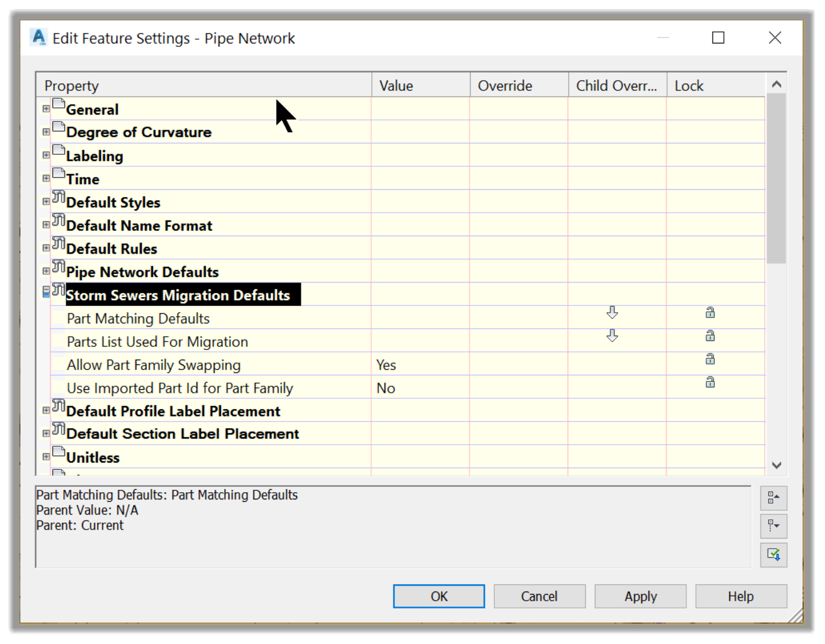Expand the General property group

tap(46, 109)
